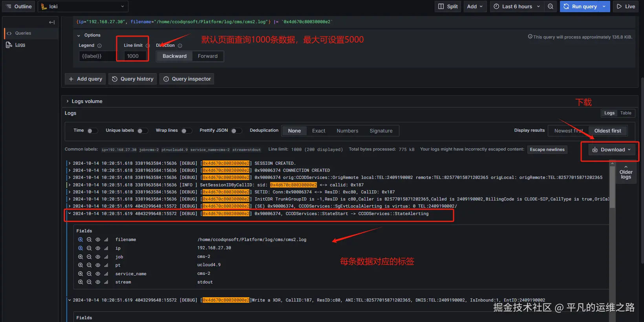Click ad-hoc statistics icon for pt field
The image size is (644, 322).
[106, 265]
